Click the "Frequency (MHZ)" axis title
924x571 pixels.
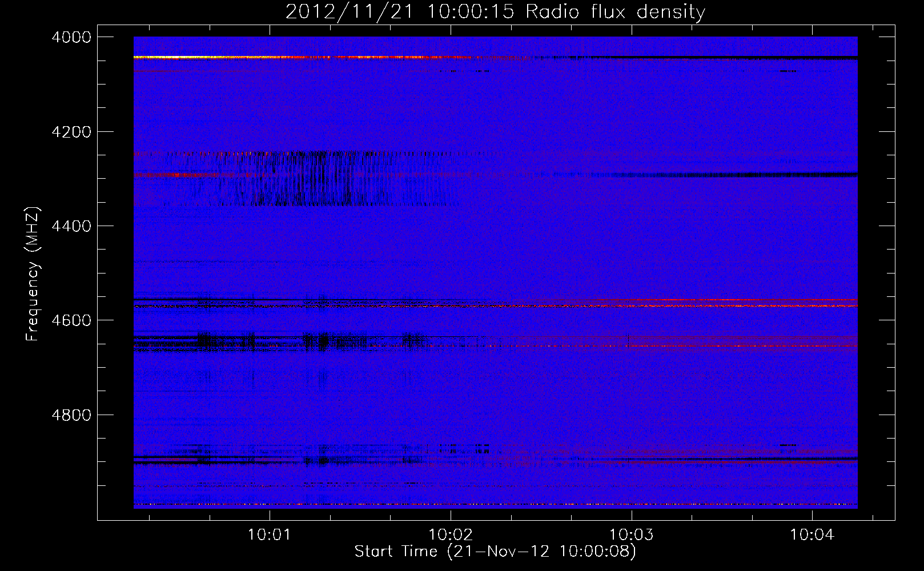click(33, 274)
